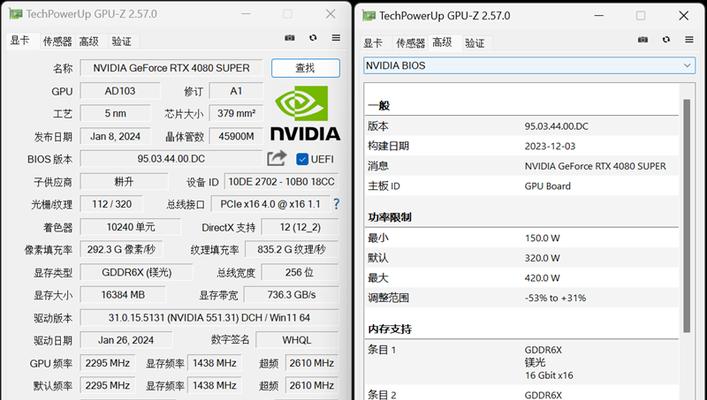
Task: Click the 内存支持 section header
Action: (390, 329)
